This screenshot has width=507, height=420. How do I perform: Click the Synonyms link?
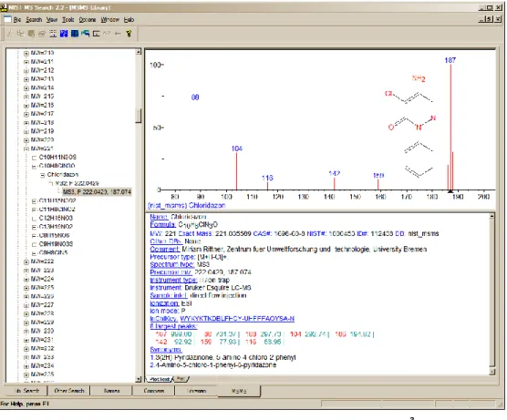click(x=166, y=350)
